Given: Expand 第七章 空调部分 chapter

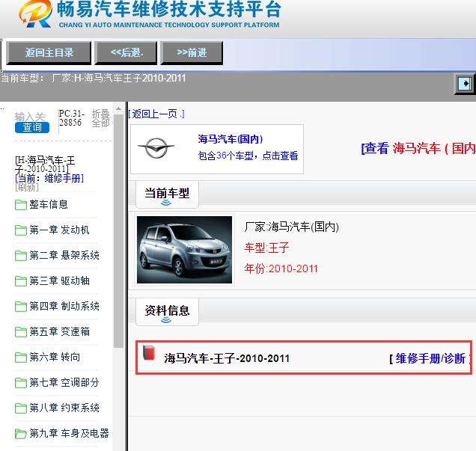Looking at the screenshot, I should point(64,383).
